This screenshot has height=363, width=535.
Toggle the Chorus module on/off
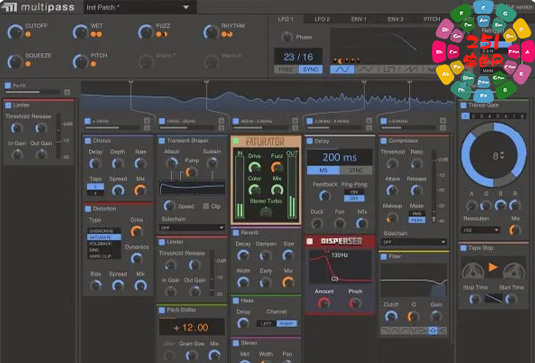tap(88, 141)
